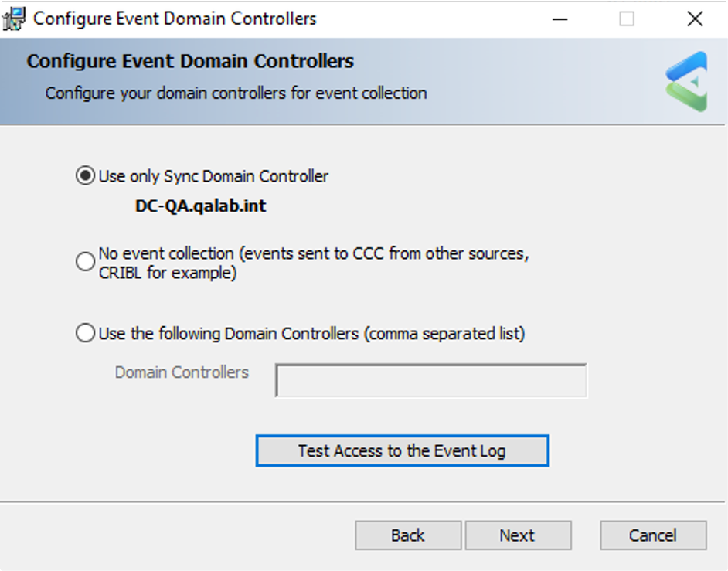Screen dimensions: 728x571
Task: Click the 'Use only Sync Domain Controller' label text
Action: click(x=213, y=176)
